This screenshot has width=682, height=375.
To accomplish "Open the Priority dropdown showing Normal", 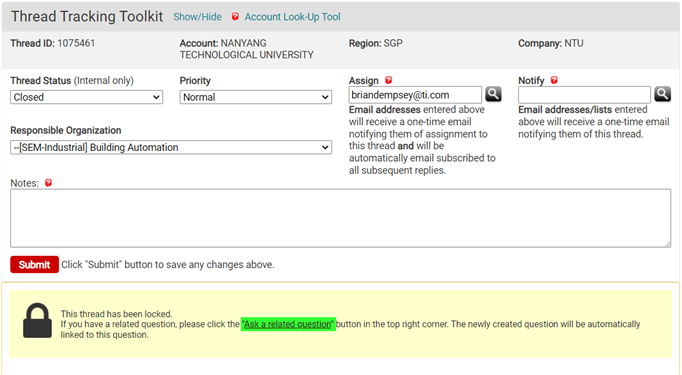I will click(x=256, y=97).
